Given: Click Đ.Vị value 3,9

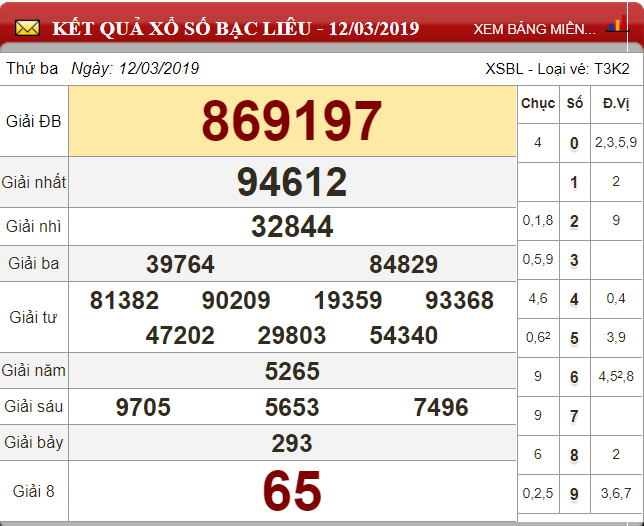Looking at the screenshot, I should [x=616, y=338].
